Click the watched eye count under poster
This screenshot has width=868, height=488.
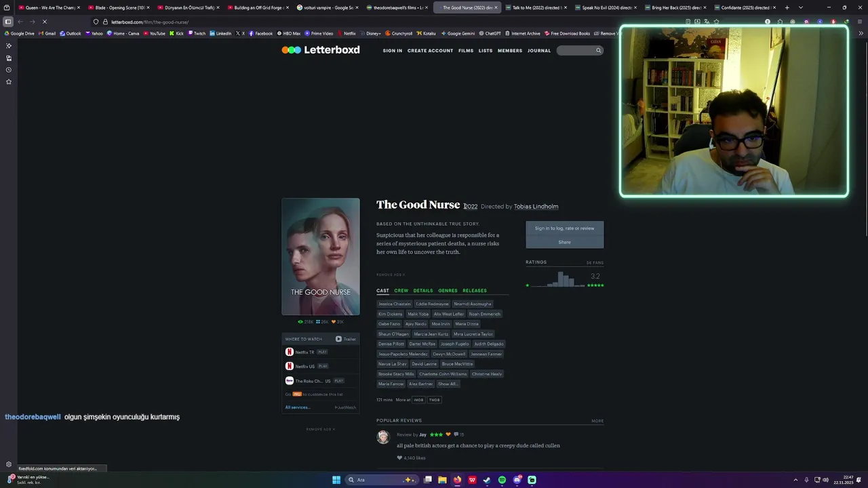306,322
